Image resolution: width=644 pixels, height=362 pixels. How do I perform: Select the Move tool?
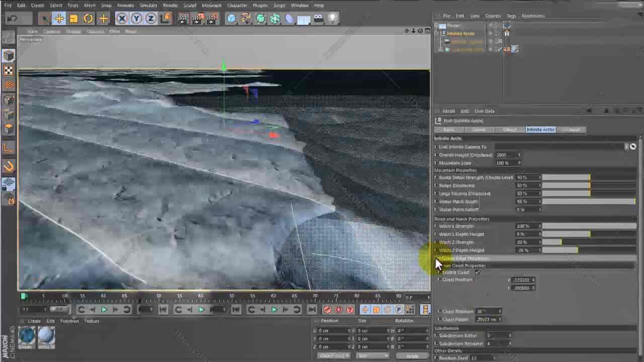pyautogui.click(x=59, y=19)
